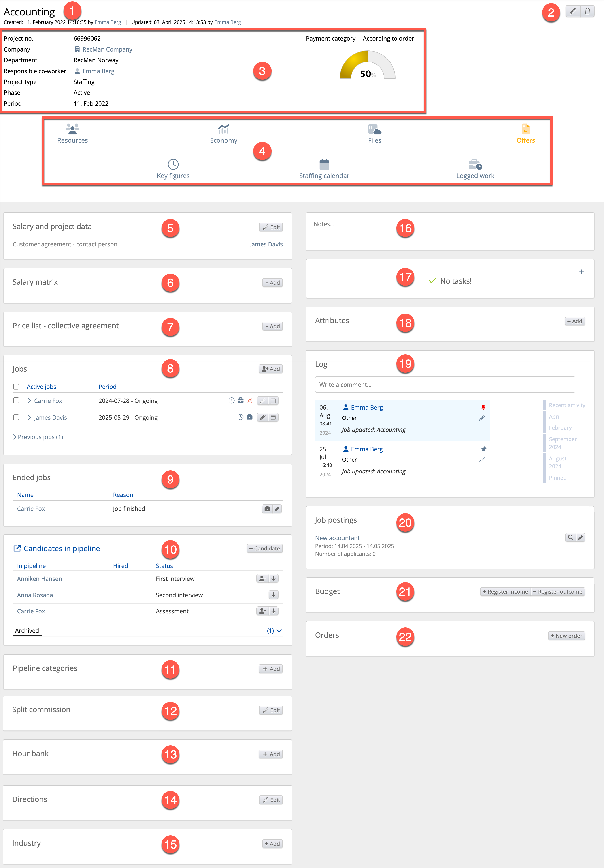The image size is (604, 868).
Task: Expand Archived candidates chevron
Action: pyautogui.click(x=279, y=631)
